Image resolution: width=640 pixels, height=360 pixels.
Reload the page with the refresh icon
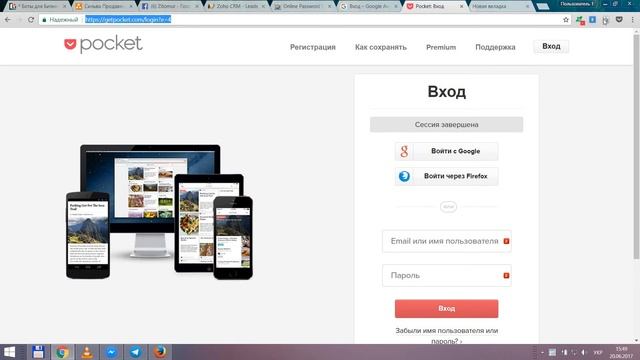pyautogui.click(x=31, y=20)
